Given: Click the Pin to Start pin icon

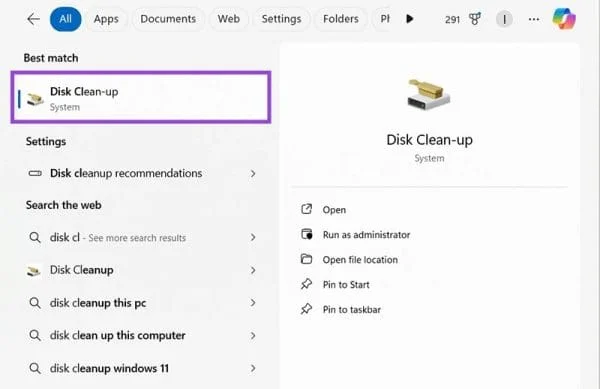Looking at the screenshot, I should [306, 284].
